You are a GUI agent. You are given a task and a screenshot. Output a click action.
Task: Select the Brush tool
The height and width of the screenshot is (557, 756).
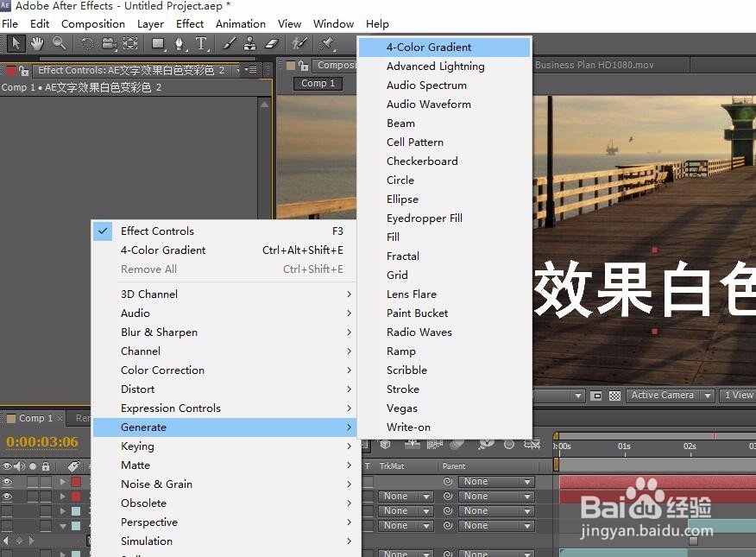click(x=229, y=44)
